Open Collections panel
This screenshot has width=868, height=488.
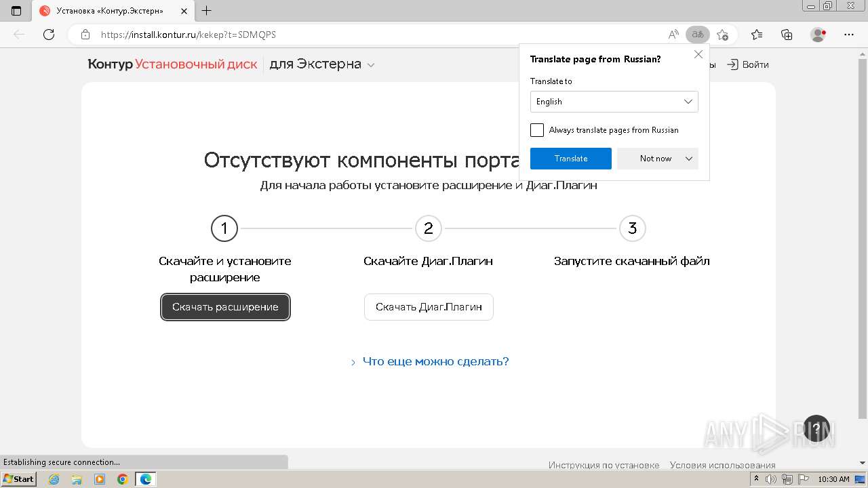787,35
